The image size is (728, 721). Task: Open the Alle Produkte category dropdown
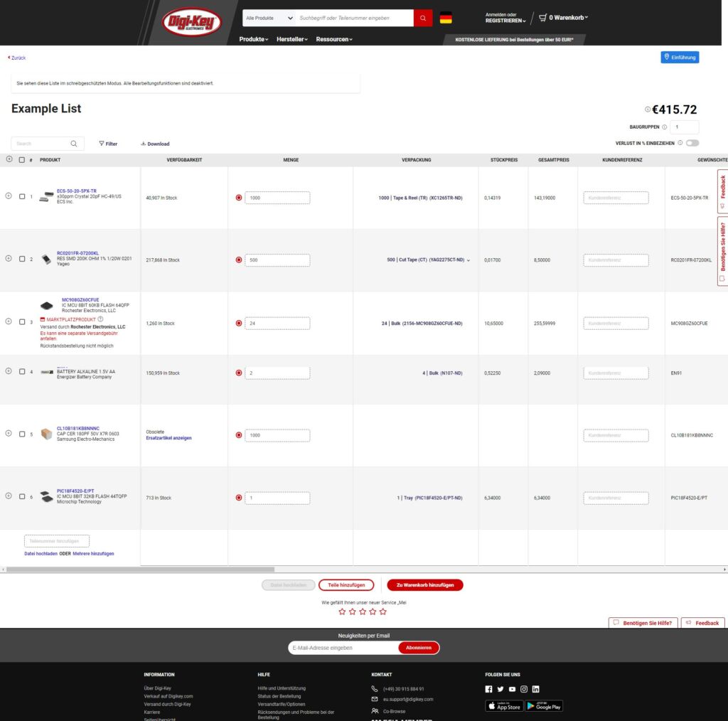tap(269, 18)
